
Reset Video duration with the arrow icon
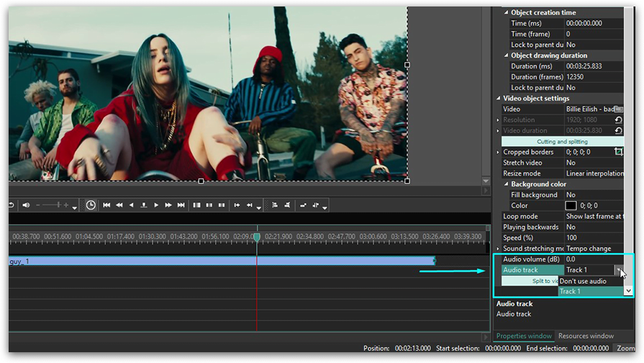(x=619, y=131)
